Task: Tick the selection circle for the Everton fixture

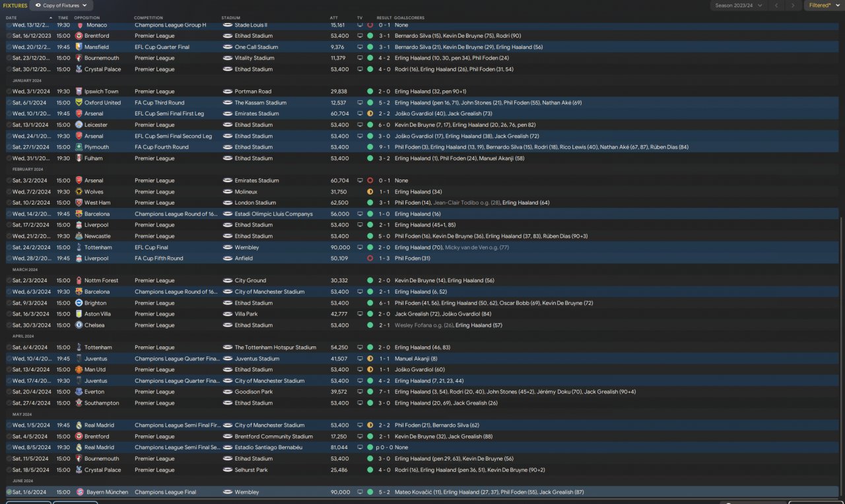Action: click(9, 392)
